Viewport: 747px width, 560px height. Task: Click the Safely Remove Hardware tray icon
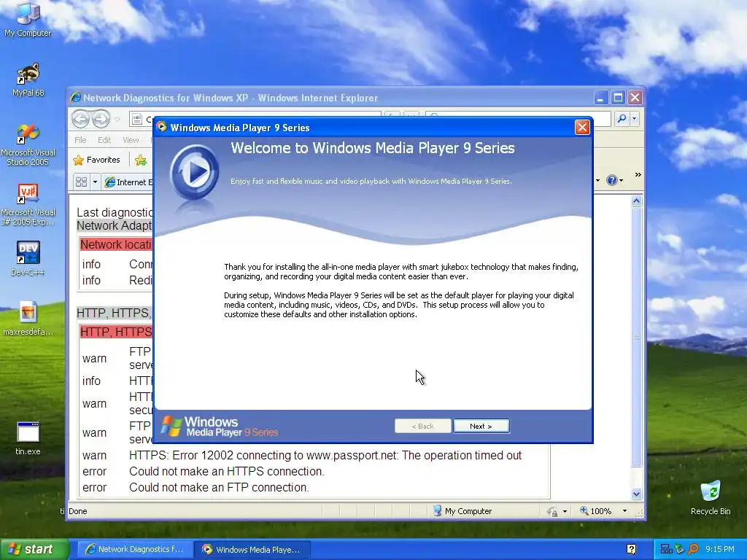coord(679,550)
